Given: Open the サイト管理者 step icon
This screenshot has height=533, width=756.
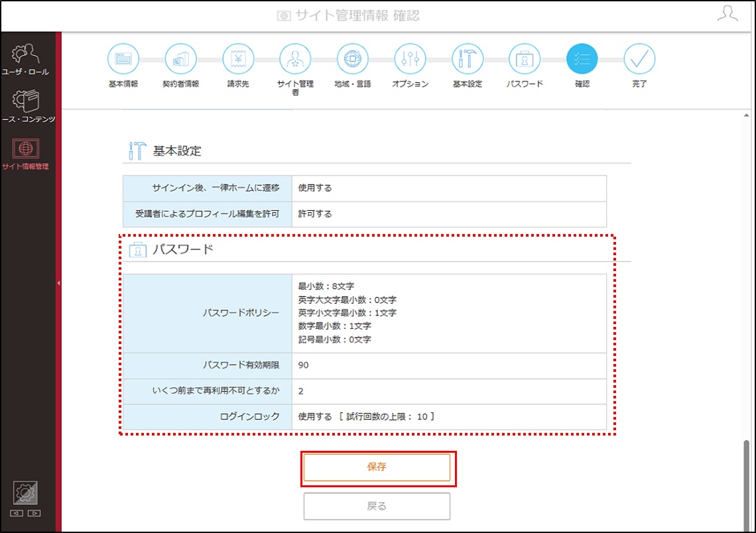Looking at the screenshot, I should point(296,59).
